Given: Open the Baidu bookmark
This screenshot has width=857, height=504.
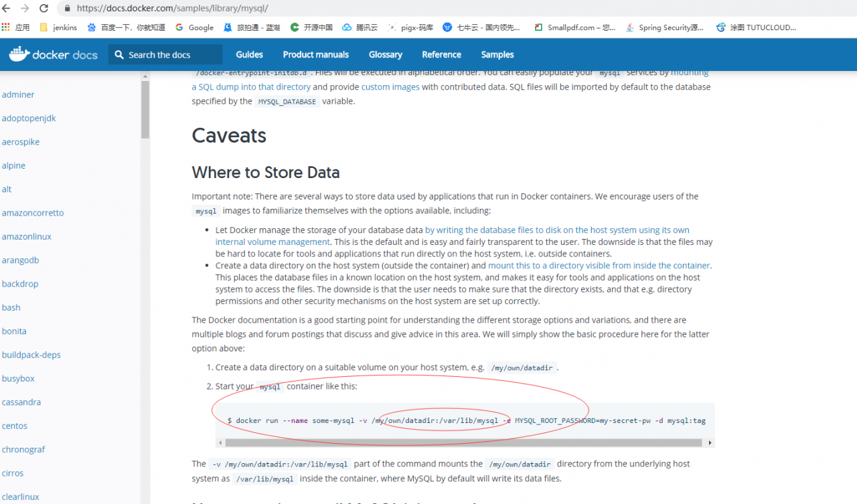Looking at the screenshot, I should tap(126, 27).
